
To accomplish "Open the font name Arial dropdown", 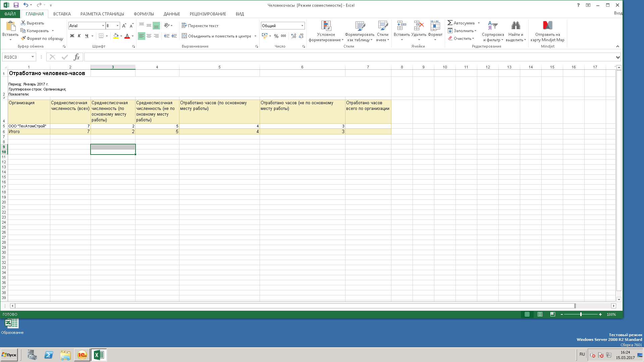I will [103, 26].
